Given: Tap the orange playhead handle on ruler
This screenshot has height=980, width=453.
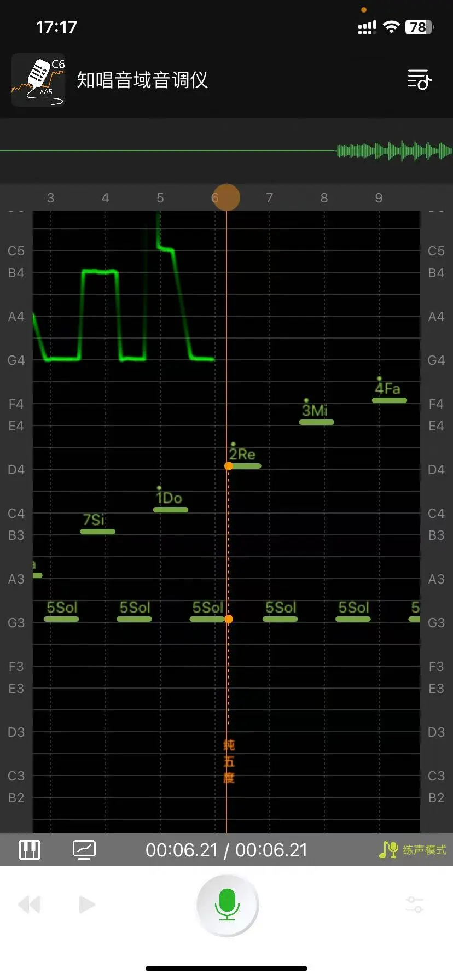Looking at the screenshot, I should (x=226, y=197).
